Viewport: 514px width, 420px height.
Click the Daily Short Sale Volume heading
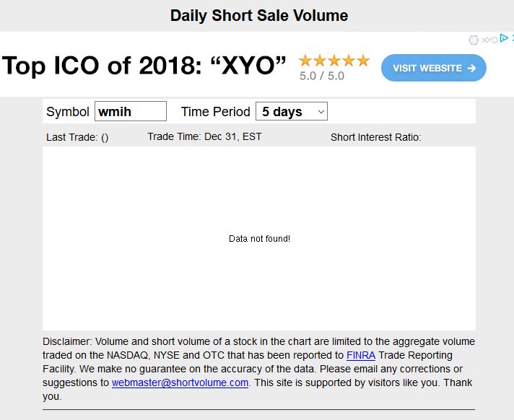tap(258, 15)
